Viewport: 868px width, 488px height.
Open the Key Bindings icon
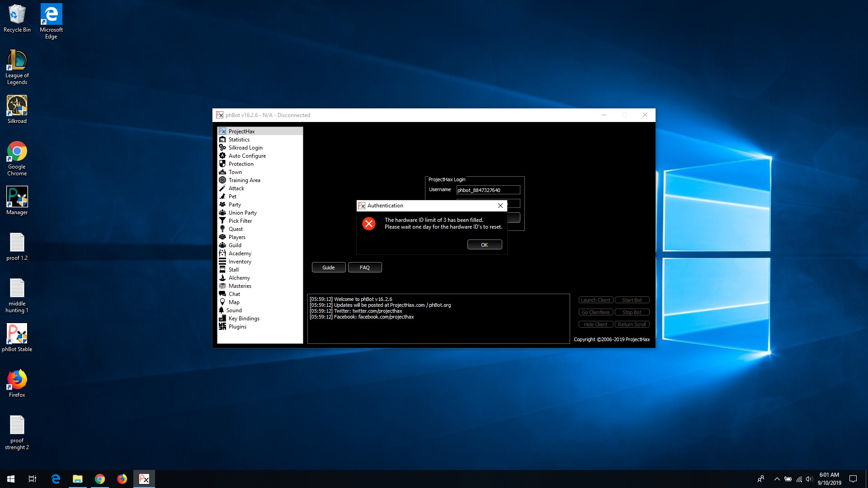(222, 318)
